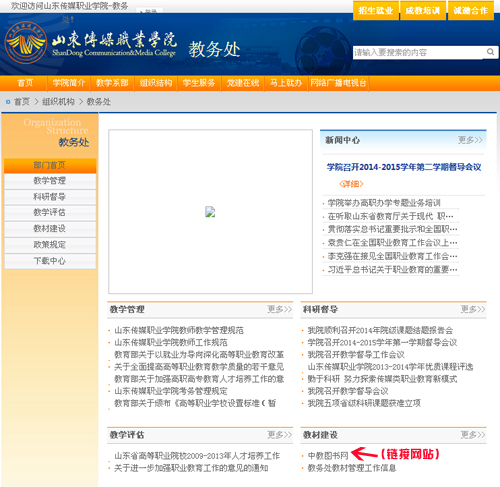Click the breadcrumb home bullet icon
The width and height of the screenshot is (500, 487).
(x=8, y=102)
